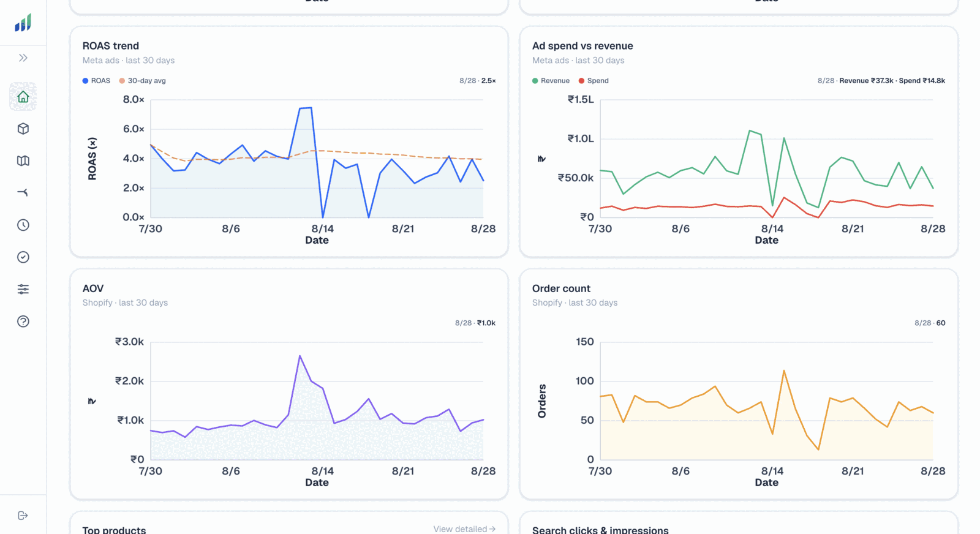Open the Home dashboard icon
The image size is (980, 534).
point(23,97)
